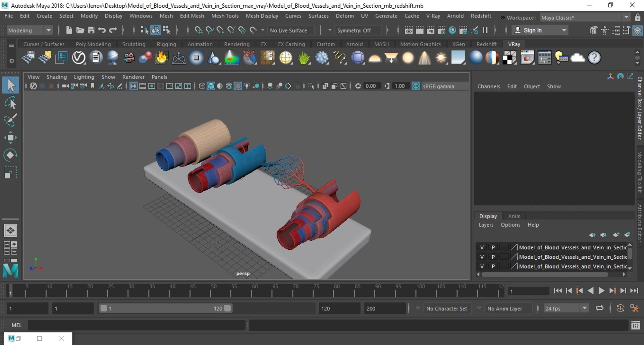Open the Script Editor icon
This screenshot has height=345, width=644.
[x=635, y=325]
